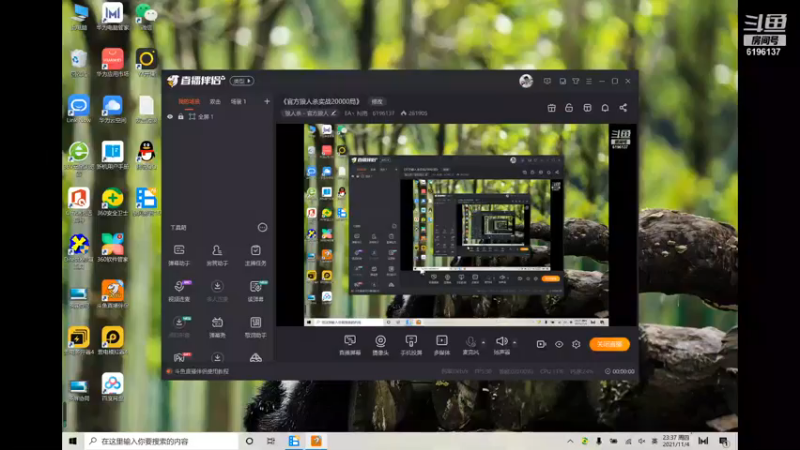Image resolution: width=800 pixels, height=450 pixels.
Task: Open the 360 security guard desktop shortcut
Action: [112, 202]
